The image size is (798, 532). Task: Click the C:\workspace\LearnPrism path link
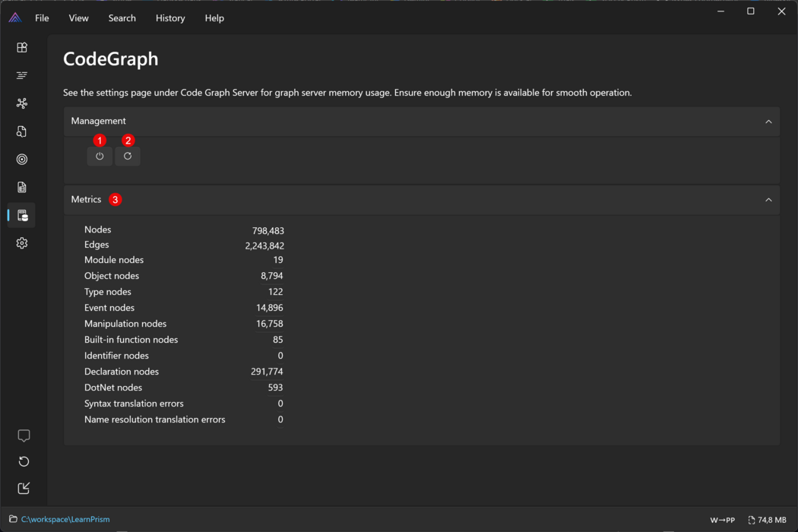click(x=65, y=520)
